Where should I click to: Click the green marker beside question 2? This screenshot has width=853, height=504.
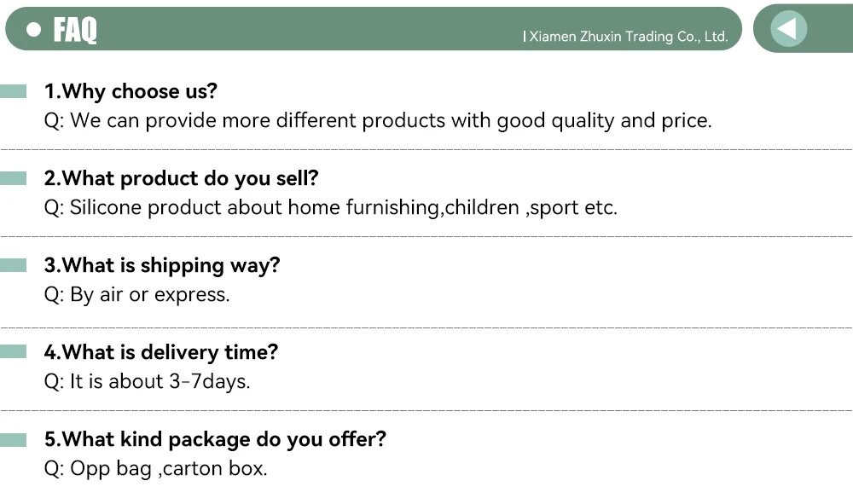pyautogui.click(x=14, y=178)
